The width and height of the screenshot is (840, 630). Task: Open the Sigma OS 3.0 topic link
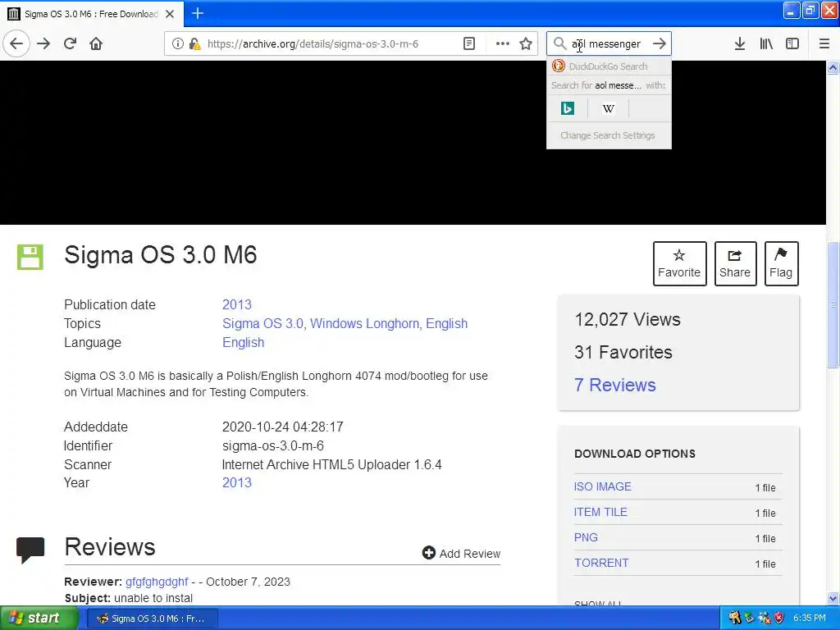point(262,323)
